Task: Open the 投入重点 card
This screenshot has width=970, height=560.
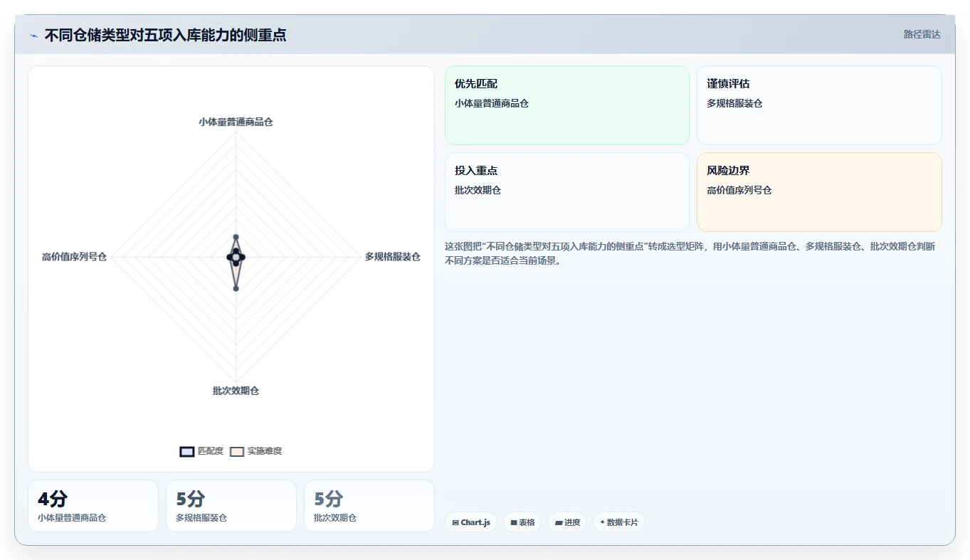Action: pos(567,192)
